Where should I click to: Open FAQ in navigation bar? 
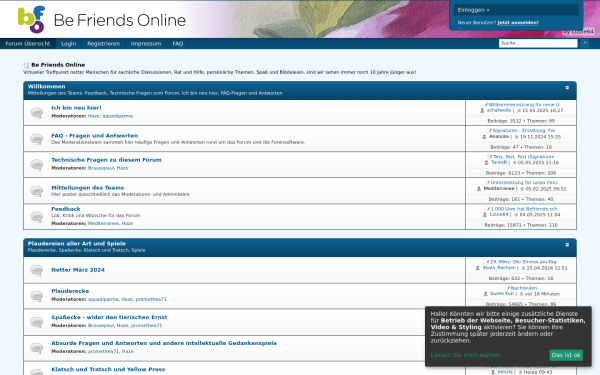(x=178, y=44)
